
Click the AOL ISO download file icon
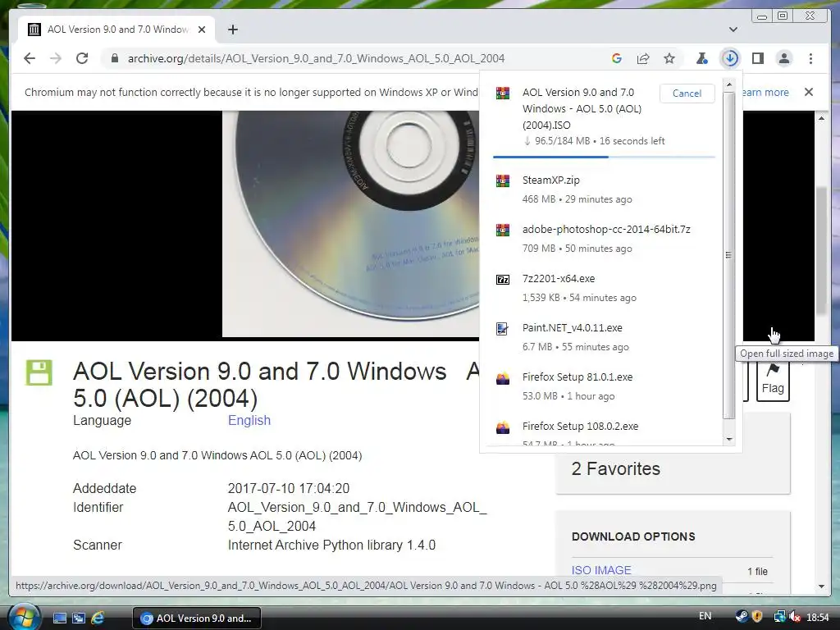click(x=503, y=94)
